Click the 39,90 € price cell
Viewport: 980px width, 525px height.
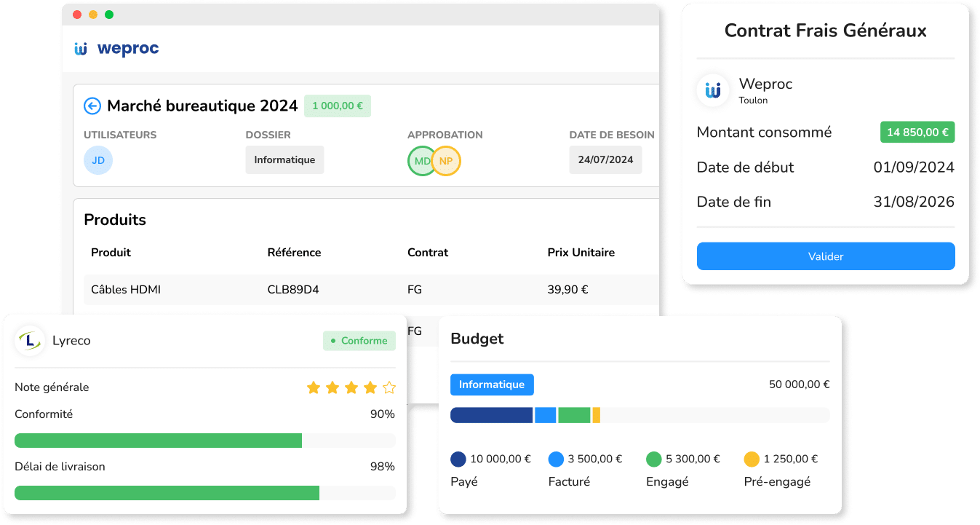(x=568, y=290)
